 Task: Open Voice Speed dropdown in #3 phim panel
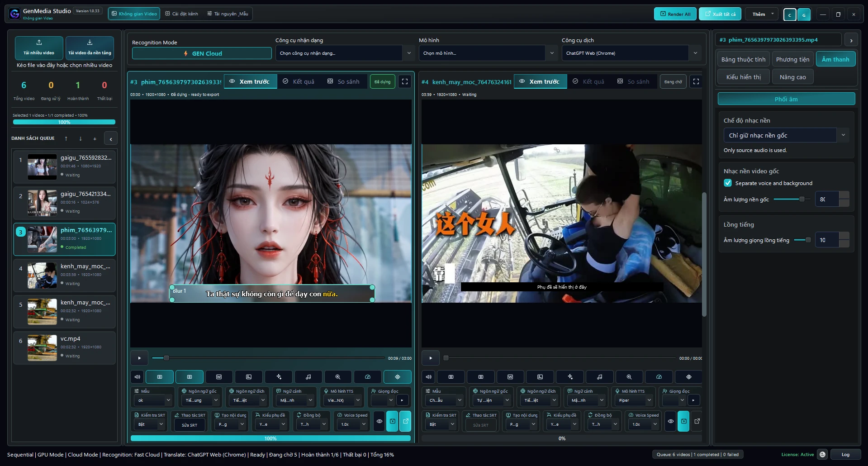pos(352,424)
